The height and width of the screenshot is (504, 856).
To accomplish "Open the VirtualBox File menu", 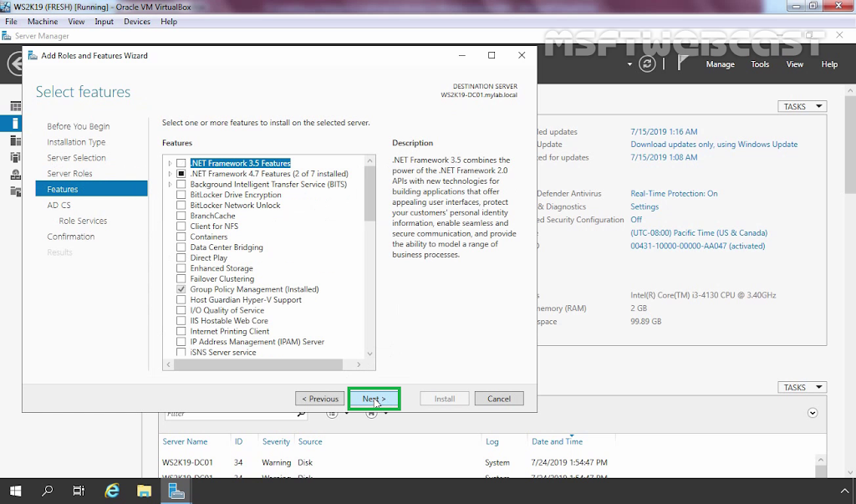I will click(11, 21).
